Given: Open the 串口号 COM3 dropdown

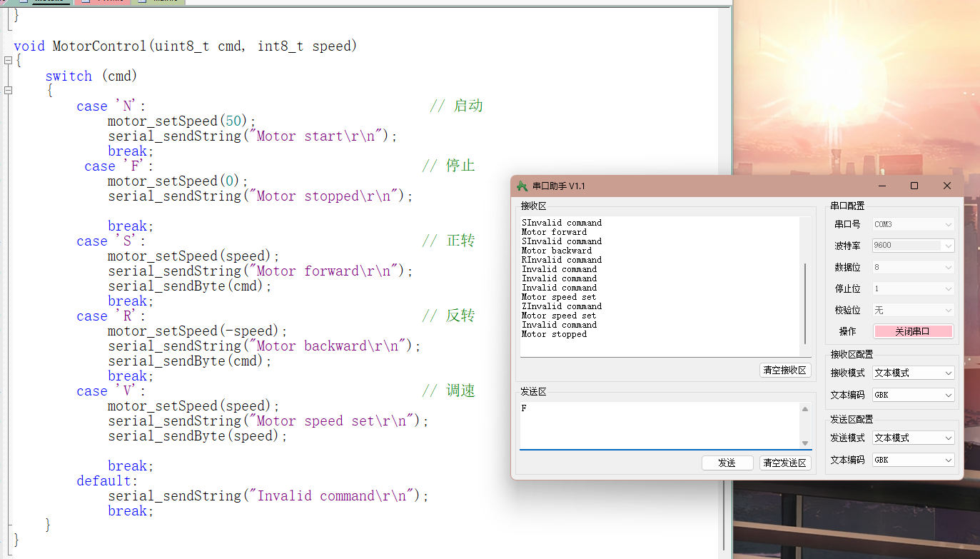Looking at the screenshot, I should (914, 224).
